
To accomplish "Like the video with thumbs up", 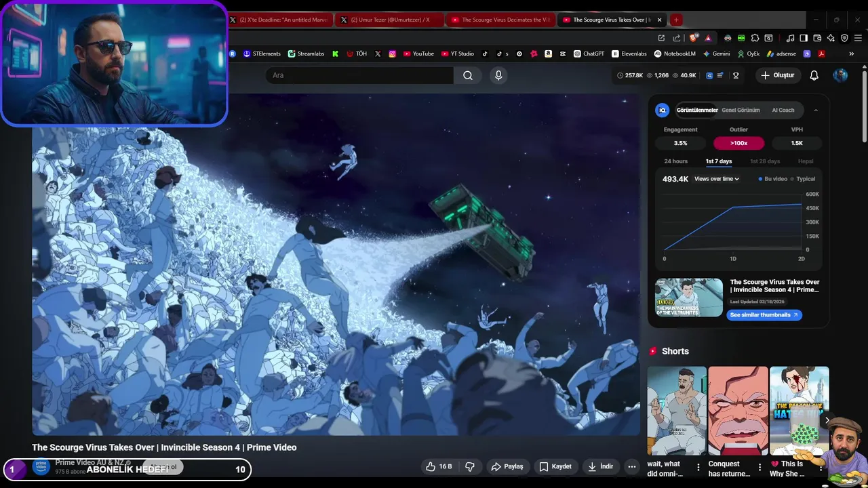I will [x=439, y=466].
